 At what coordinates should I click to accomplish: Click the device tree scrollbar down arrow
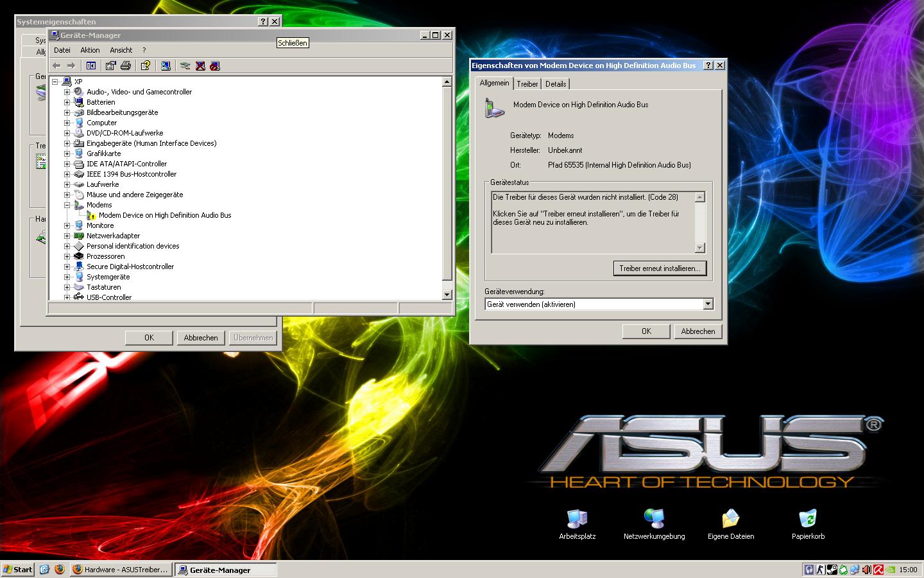(447, 295)
